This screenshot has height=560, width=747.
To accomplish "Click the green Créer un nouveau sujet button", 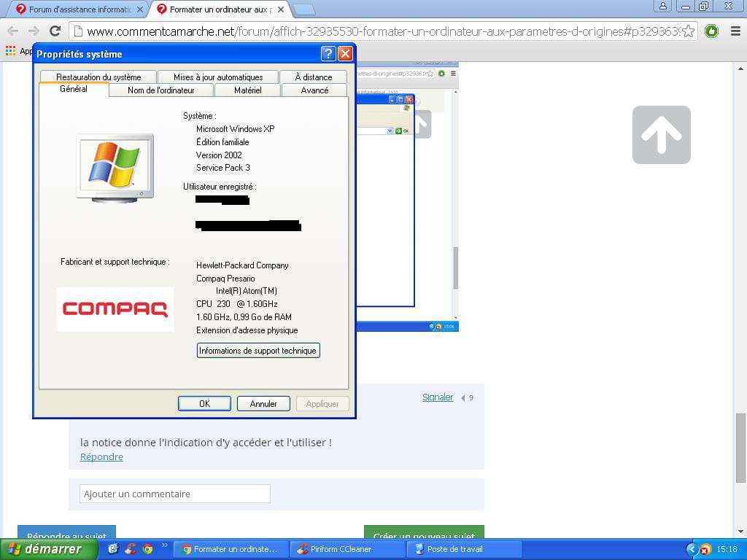I will click(424, 532).
